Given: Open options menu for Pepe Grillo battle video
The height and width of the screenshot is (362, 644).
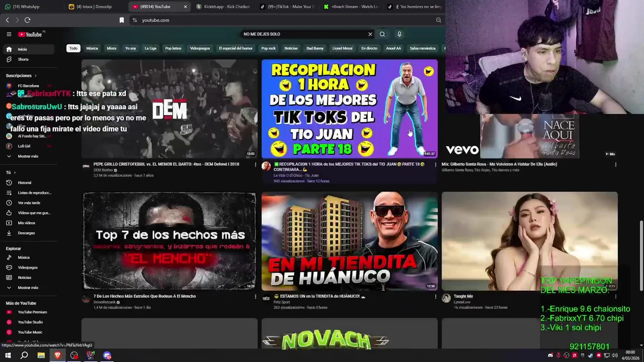Looking at the screenshot, I should coord(255,164).
